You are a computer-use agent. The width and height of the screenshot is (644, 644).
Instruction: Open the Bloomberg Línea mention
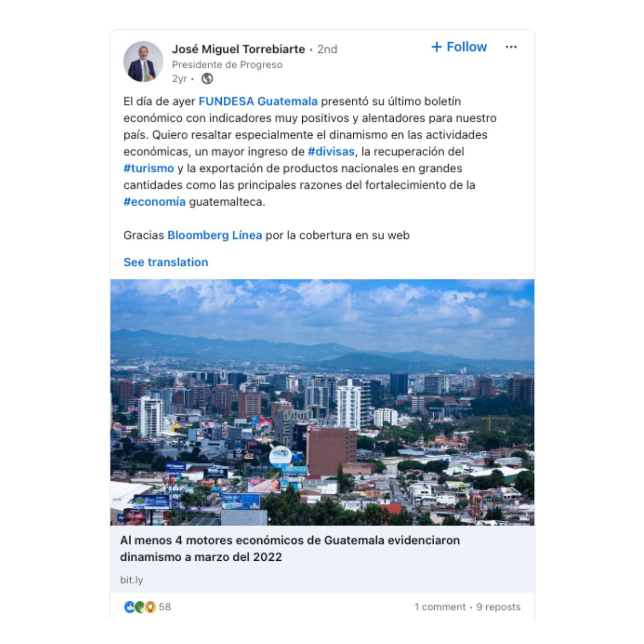click(215, 235)
